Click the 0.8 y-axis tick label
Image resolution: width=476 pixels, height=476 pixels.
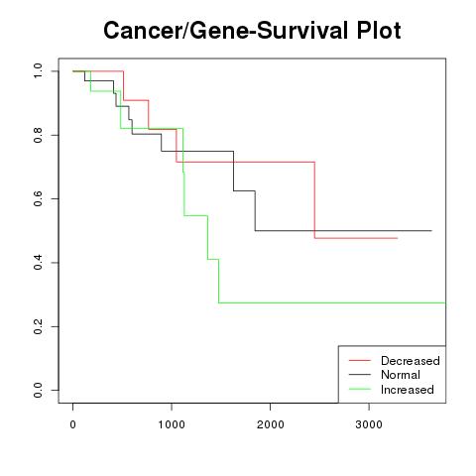coord(38,135)
